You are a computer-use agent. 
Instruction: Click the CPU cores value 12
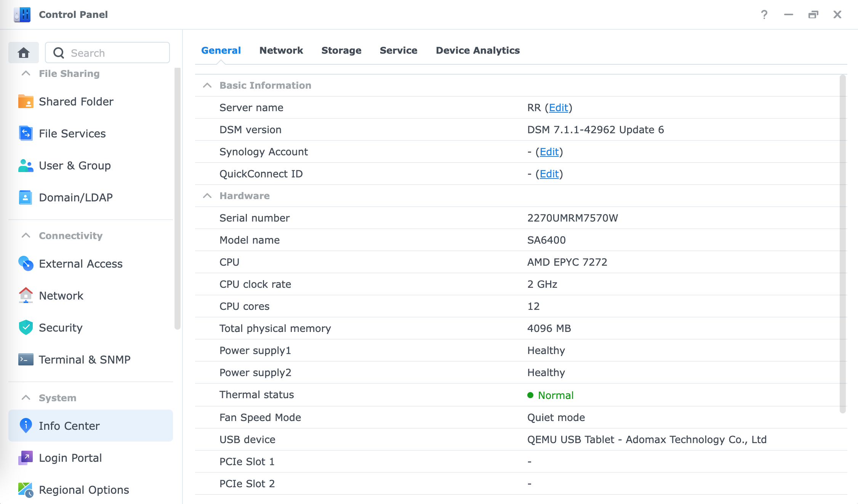click(533, 306)
